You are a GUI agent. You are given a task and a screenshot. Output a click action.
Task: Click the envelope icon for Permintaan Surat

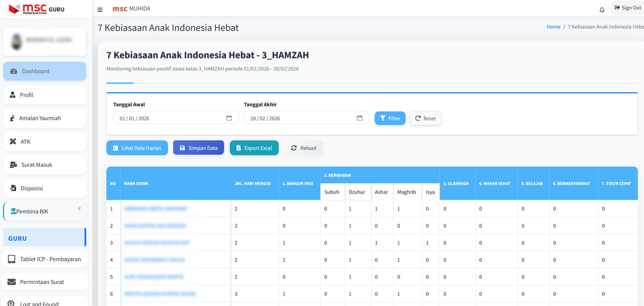coord(12,282)
